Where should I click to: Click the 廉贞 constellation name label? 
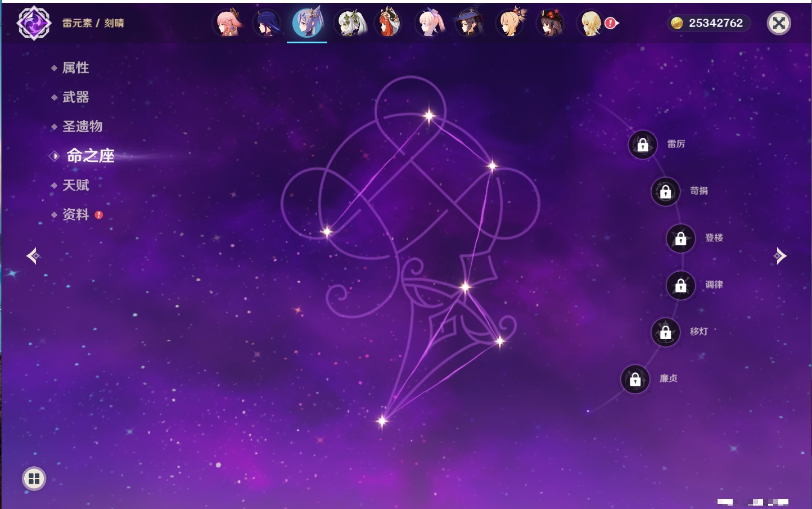pos(669,379)
